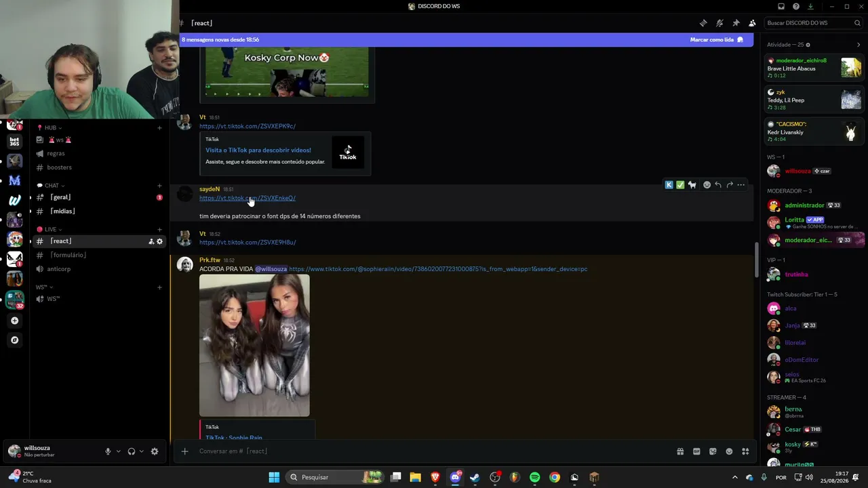
Task: Show pinned messages for react channel
Action: [x=736, y=23]
